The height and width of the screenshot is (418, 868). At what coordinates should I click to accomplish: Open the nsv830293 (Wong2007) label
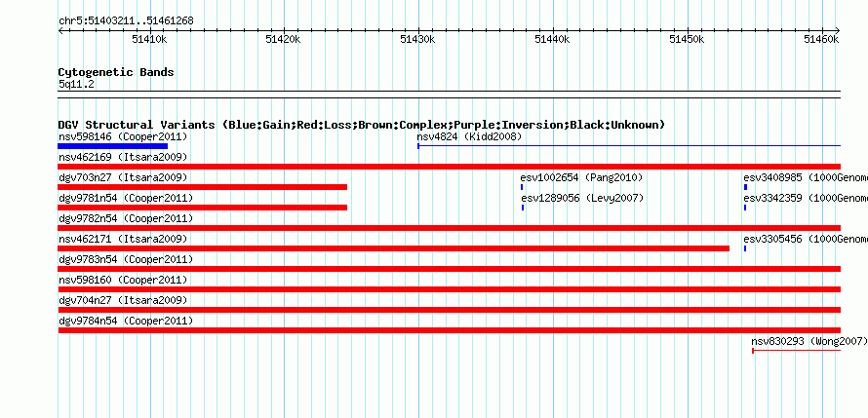click(809, 341)
